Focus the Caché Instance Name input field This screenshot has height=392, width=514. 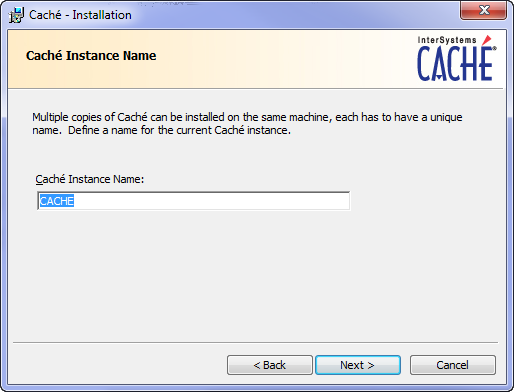(x=194, y=201)
